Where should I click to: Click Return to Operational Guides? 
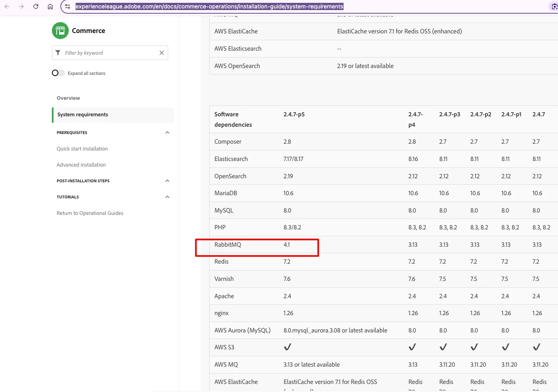point(90,213)
